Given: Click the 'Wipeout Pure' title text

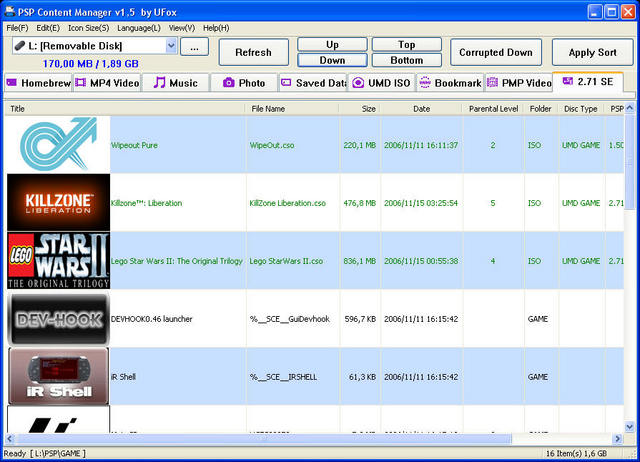Looking at the screenshot, I should [x=134, y=145].
